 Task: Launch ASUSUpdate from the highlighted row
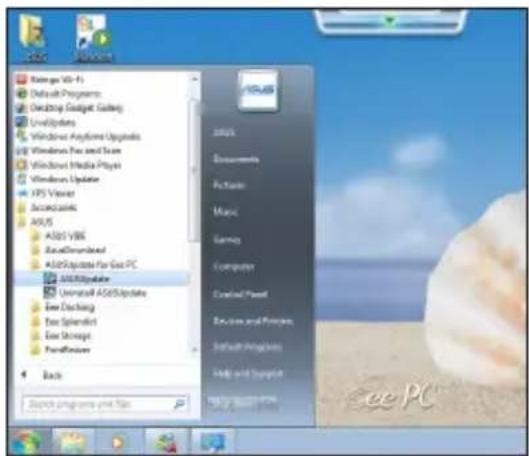tap(102, 279)
